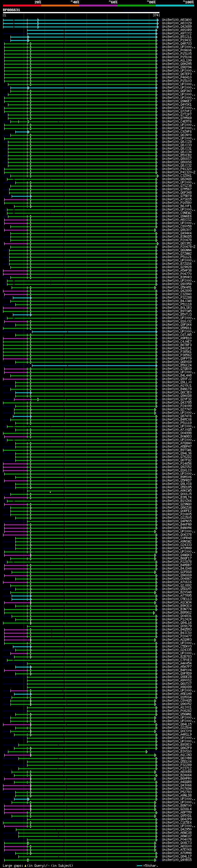This screenshot has height=868, width=197.
Task: Click label UniRef100_P07694
Action: [x=177, y=789]
